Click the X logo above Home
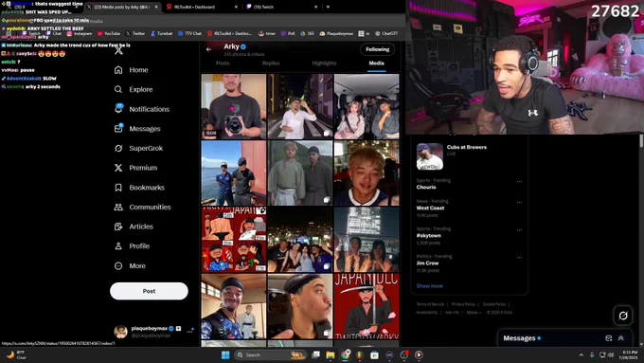This screenshot has width=644, height=363. point(118,50)
